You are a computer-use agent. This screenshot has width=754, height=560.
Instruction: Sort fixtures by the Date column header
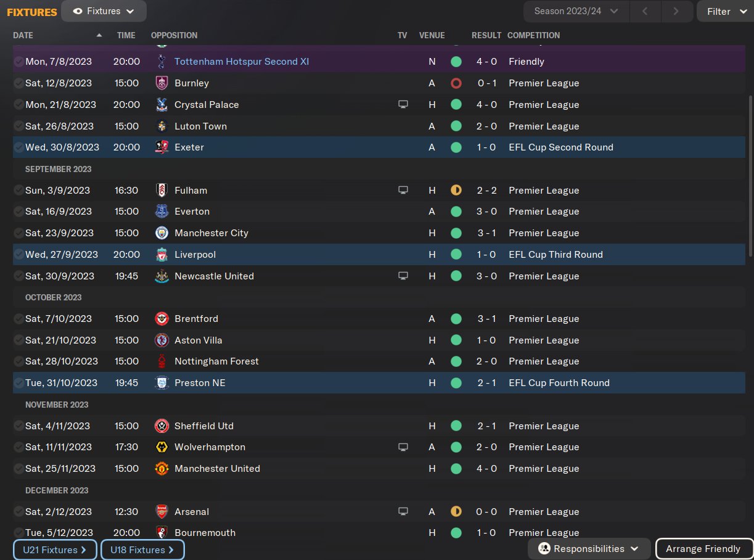(23, 35)
